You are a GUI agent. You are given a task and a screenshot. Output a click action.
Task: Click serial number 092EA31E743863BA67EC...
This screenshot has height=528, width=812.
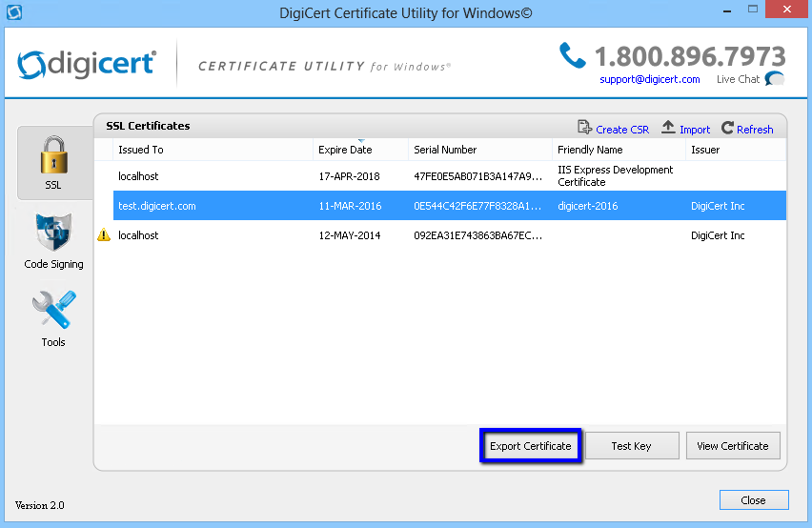coord(478,235)
